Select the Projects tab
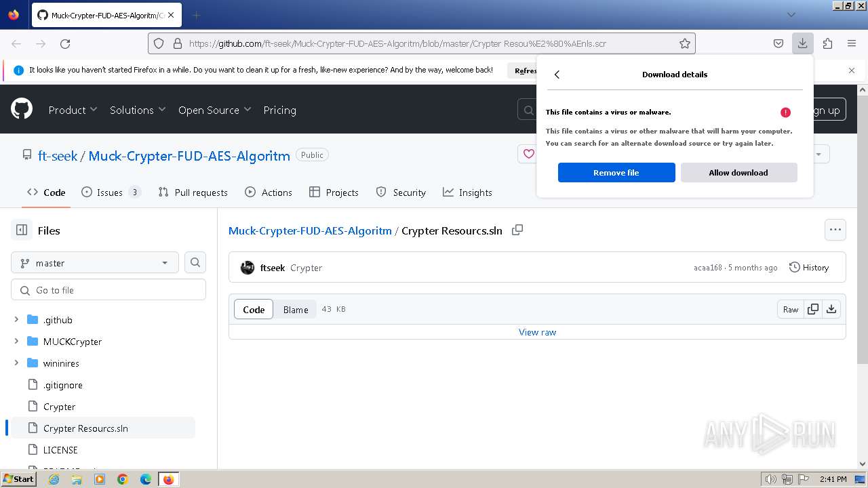Image resolution: width=868 pixels, height=488 pixels. click(334, 192)
